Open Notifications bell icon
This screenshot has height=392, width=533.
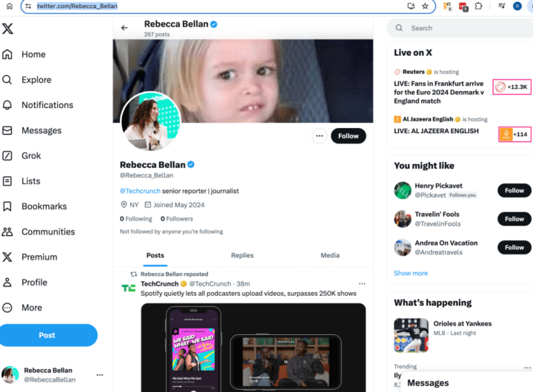point(7,105)
